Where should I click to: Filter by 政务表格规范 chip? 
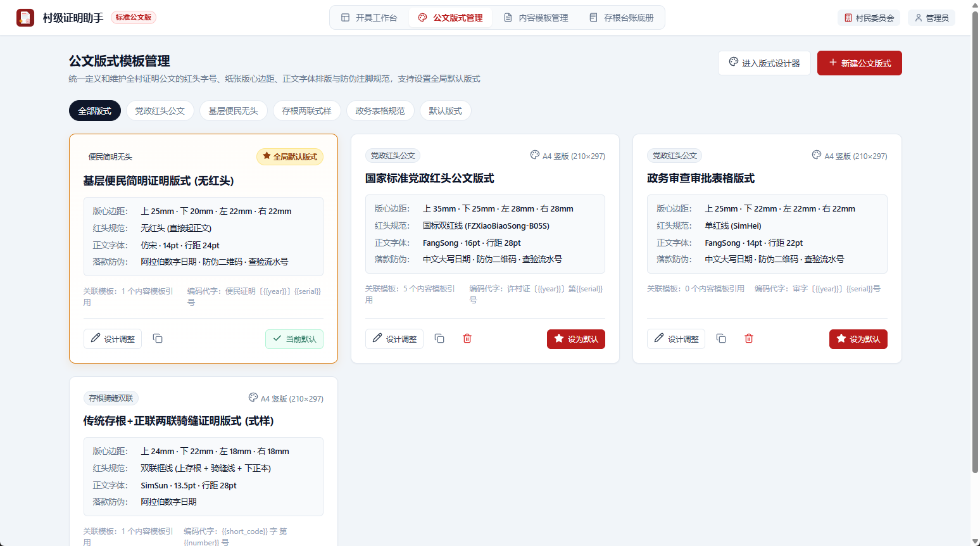pyautogui.click(x=380, y=111)
